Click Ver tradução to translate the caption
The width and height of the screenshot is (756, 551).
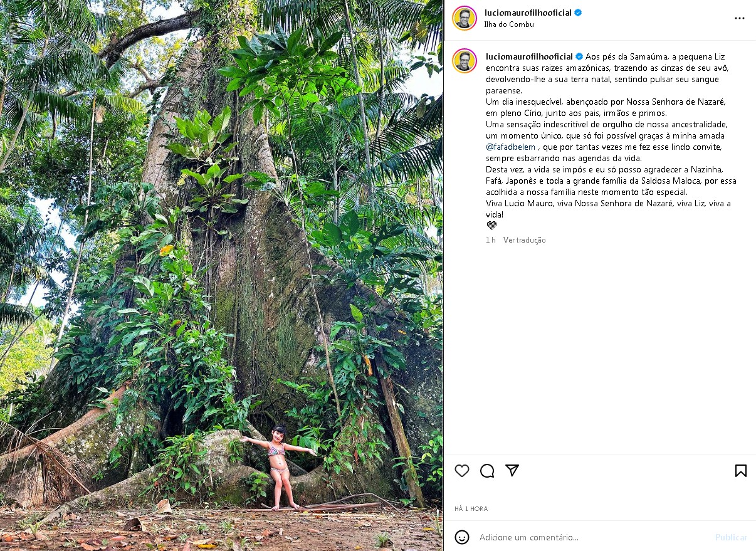tap(524, 240)
